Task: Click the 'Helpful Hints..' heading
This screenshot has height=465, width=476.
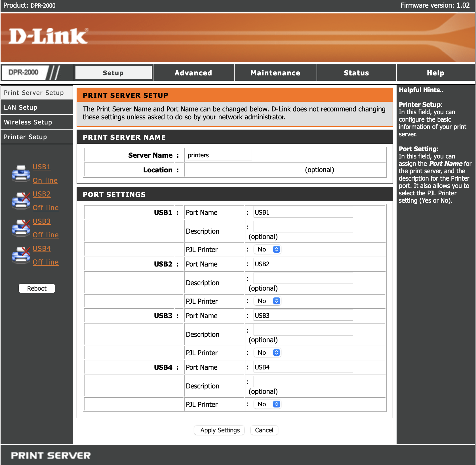Action: click(x=421, y=90)
